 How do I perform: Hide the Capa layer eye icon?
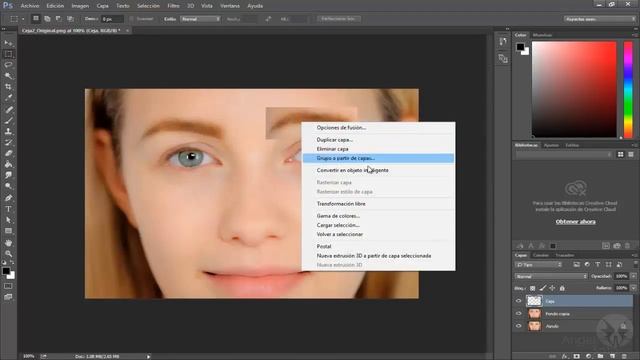pyautogui.click(x=519, y=301)
